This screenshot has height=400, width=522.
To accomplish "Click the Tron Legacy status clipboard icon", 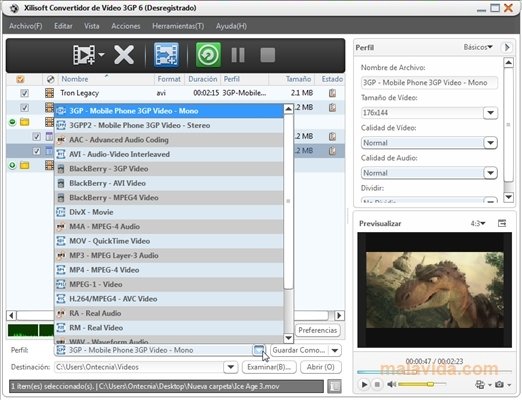I will (x=332, y=93).
